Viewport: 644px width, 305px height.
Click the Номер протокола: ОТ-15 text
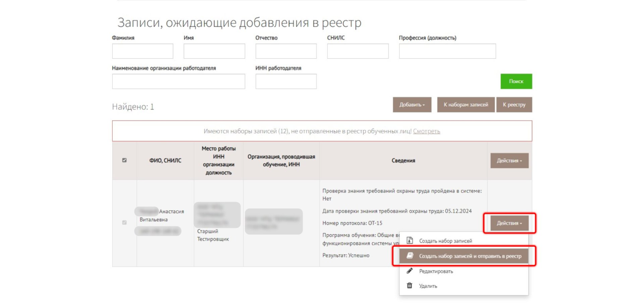click(352, 223)
